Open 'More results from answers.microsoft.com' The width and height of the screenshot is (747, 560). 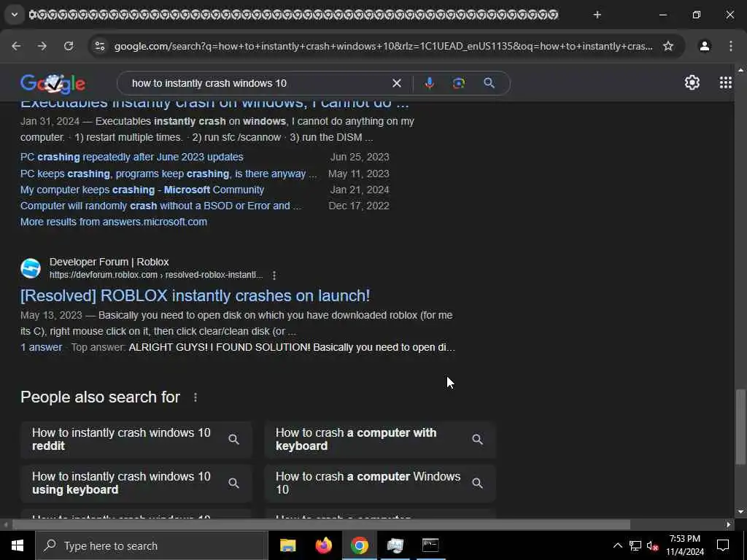(114, 222)
